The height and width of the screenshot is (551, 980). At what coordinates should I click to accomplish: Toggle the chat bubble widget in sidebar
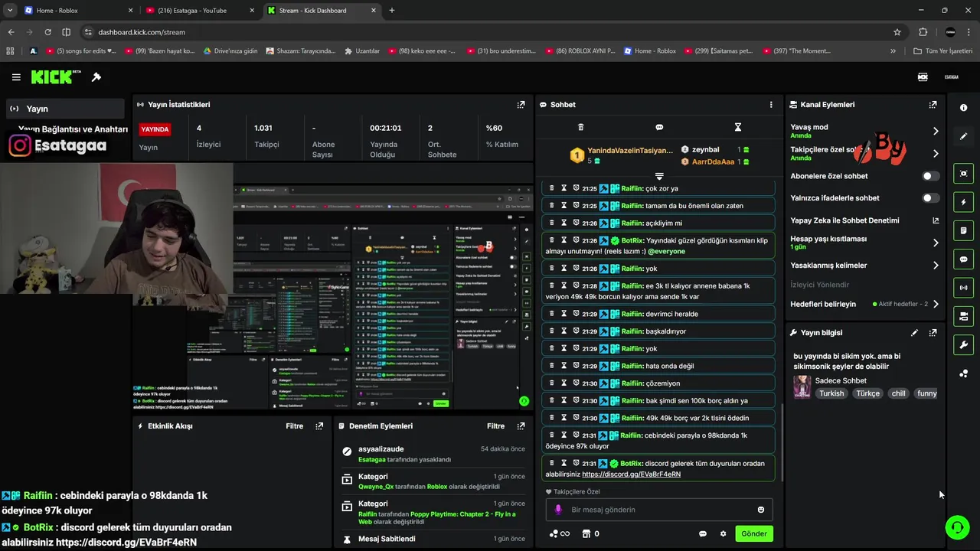(963, 259)
